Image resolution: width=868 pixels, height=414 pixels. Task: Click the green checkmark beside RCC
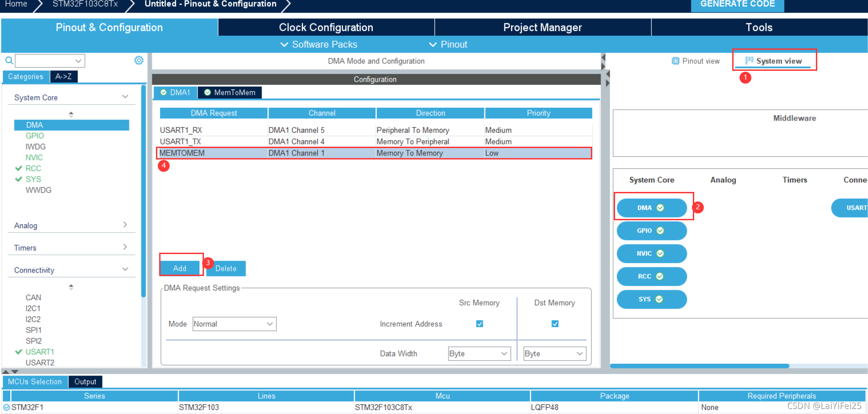[x=19, y=168]
